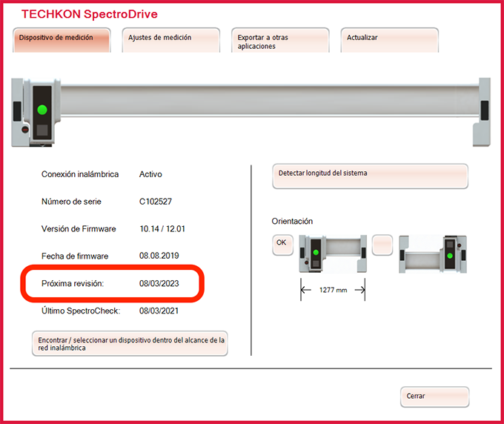Close dialog with Cerrar button
Image resolution: width=504 pixels, height=424 pixels.
(434, 397)
